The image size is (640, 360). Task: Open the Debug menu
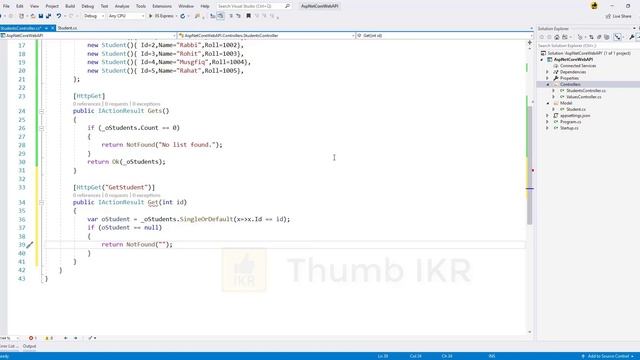(88, 6)
